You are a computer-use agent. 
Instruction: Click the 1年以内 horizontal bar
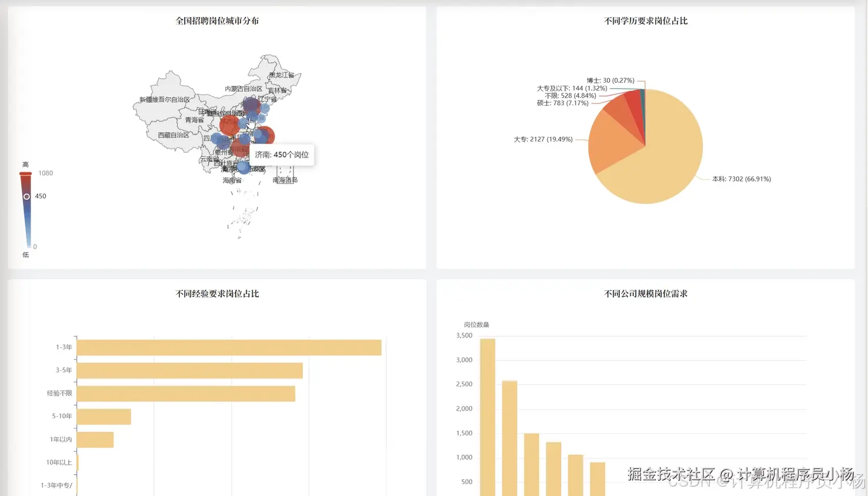tap(95, 440)
